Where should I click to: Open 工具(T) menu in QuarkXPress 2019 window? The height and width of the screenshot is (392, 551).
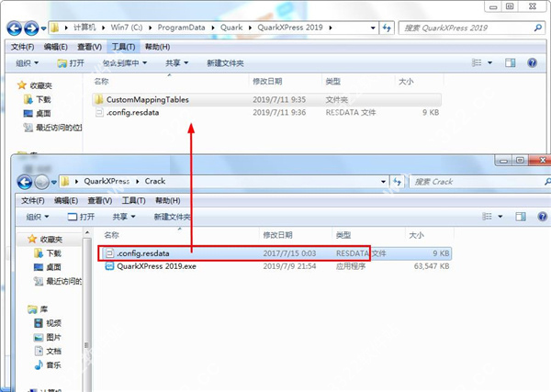(123, 47)
